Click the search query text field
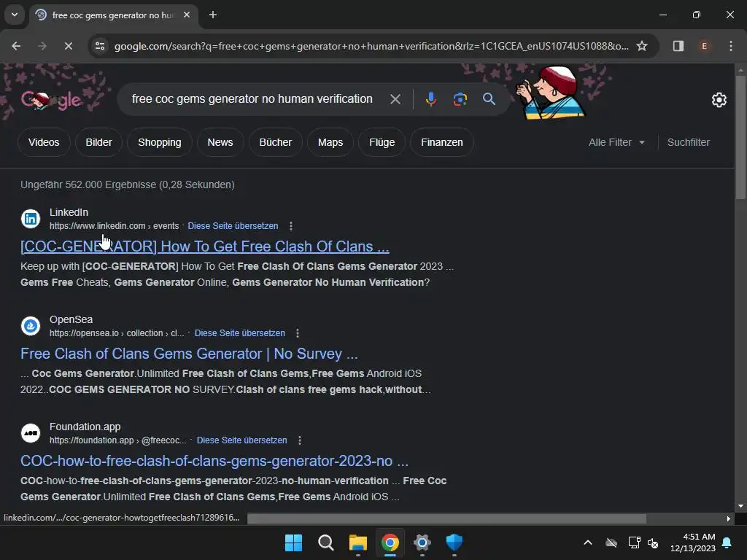 tap(252, 99)
